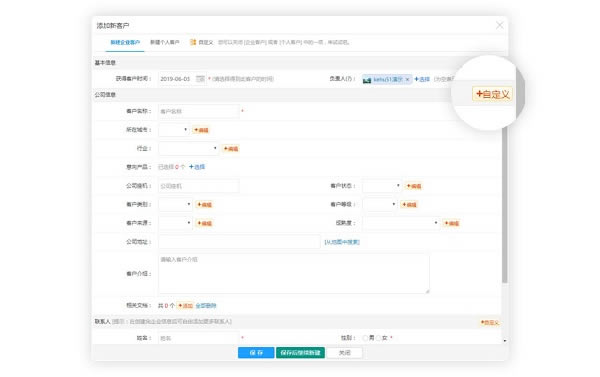Viewport: 600px width, 377px height.
Task: Expand the 所在城市 dropdown
Action: click(174, 130)
